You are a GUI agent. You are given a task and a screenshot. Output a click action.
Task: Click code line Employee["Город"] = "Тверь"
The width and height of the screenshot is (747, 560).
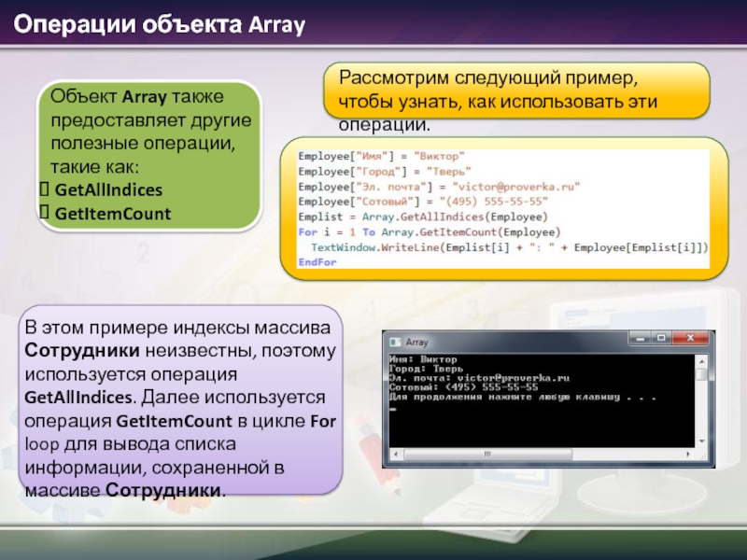(x=385, y=172)
